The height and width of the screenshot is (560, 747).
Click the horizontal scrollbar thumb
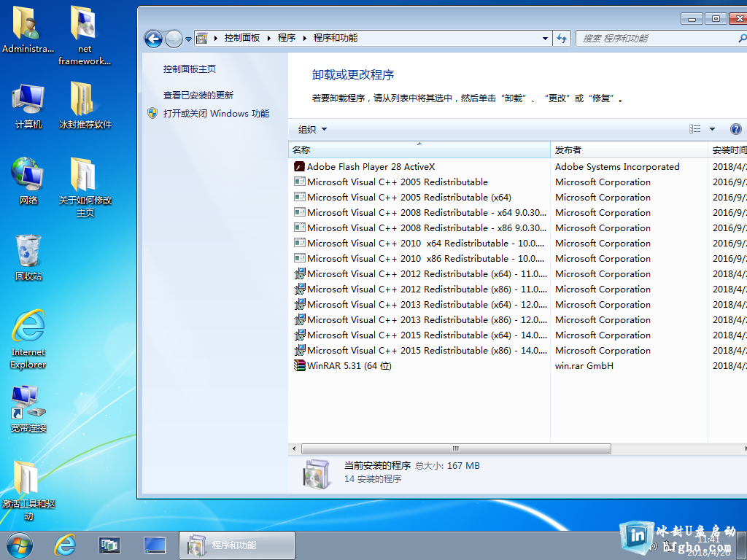pos(456,448)
